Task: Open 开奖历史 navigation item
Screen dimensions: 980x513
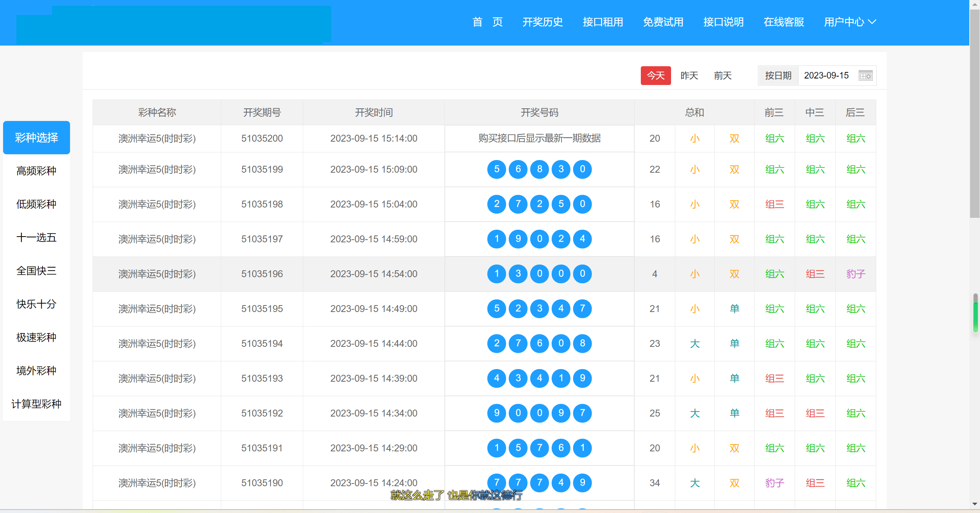Action: pos(542,22)
